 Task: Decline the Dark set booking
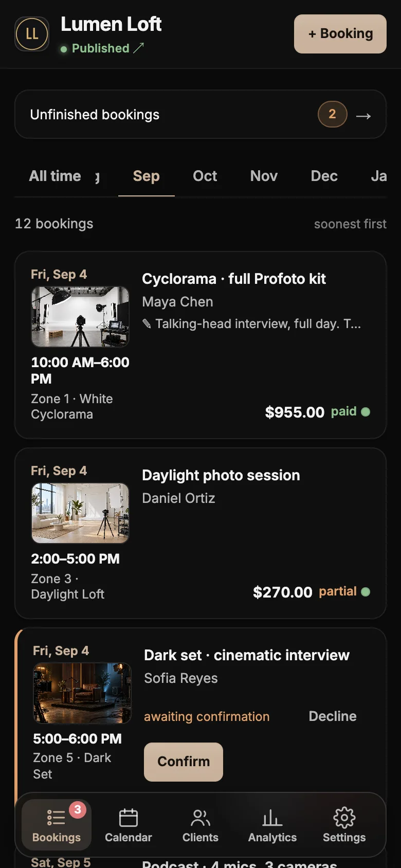pyautogui.click(x=333, y=716)
